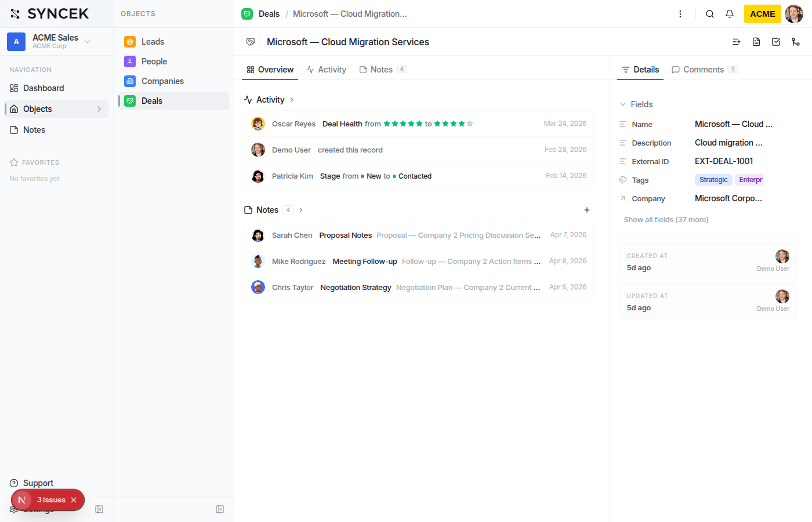Click the yellow ACME button
This screenshot has width=812, height=522.
(763, 14)
